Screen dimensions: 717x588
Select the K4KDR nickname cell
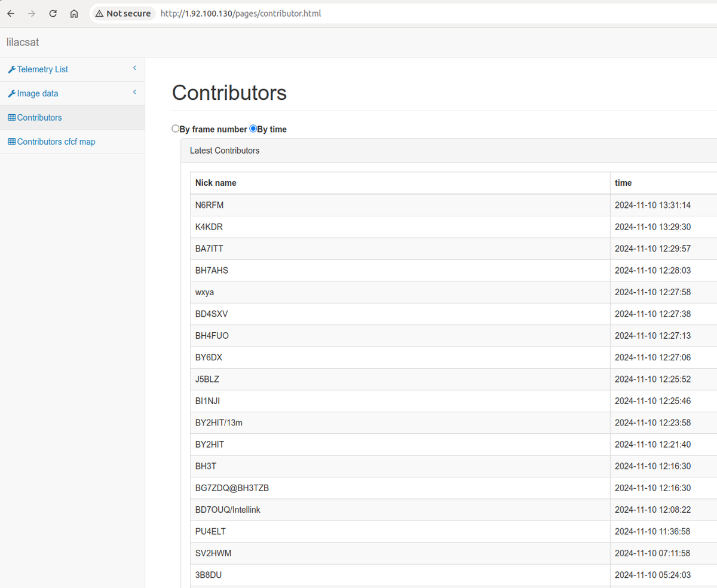pyautogui.click(x=400, y=227)
